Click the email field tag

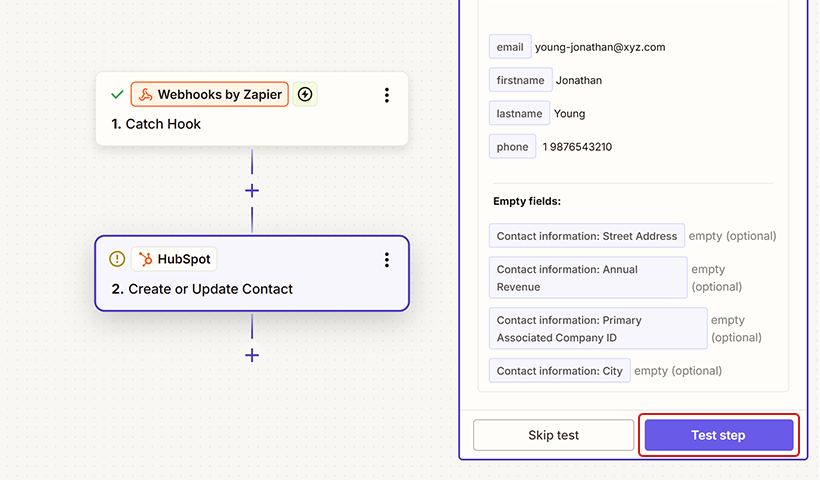510,47
